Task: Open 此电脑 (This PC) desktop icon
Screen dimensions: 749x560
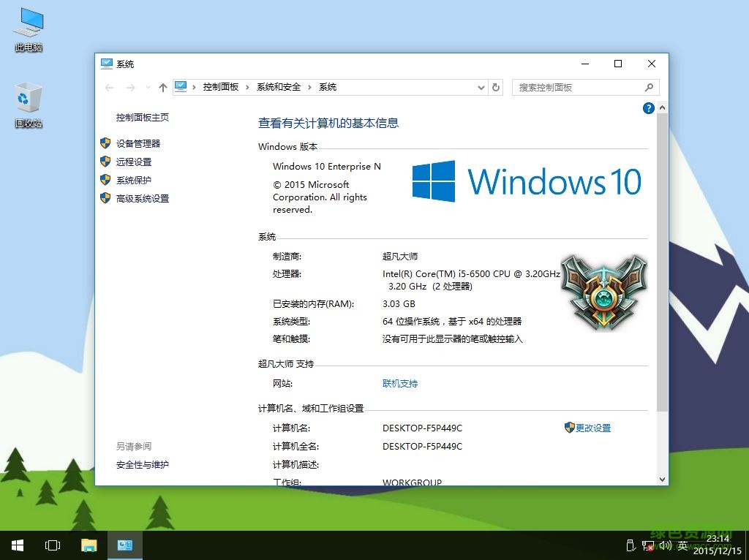Action: pyautogui.click(x=27, y=23)
